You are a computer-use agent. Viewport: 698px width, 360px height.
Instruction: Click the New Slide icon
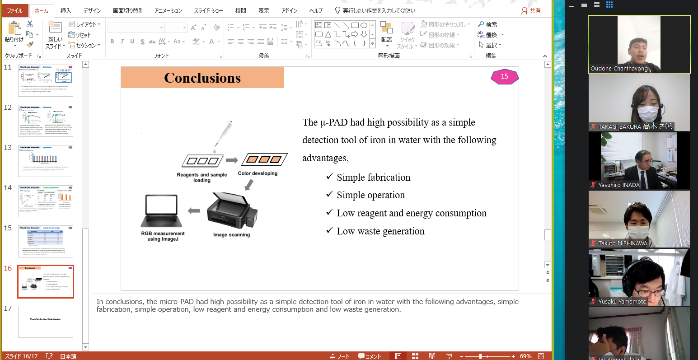55,28
